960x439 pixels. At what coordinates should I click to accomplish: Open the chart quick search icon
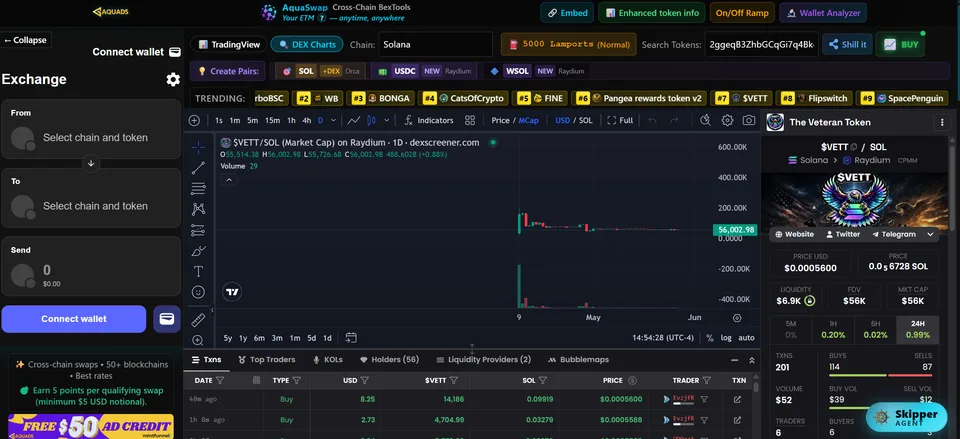(x=705, y=121)
